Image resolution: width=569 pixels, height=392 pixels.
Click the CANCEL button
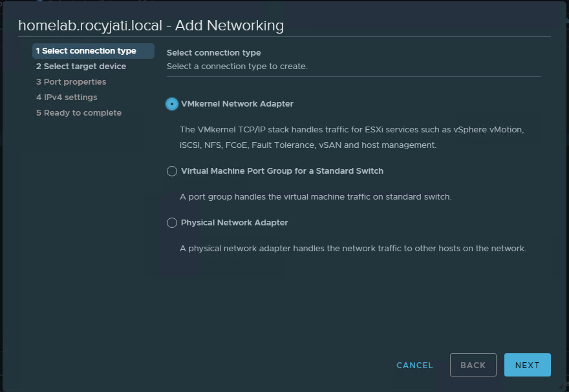pos(414,365)
